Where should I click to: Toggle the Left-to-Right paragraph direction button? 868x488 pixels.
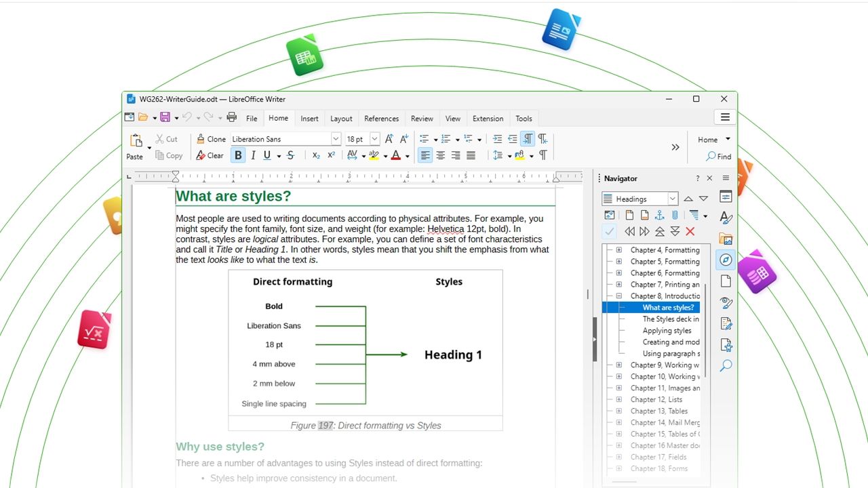coord(528,139)
